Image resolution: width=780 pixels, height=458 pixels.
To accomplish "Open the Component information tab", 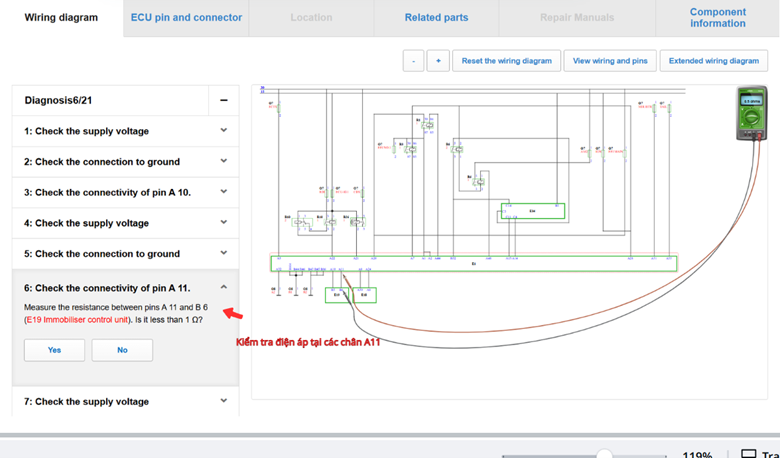I will [717, 18].
